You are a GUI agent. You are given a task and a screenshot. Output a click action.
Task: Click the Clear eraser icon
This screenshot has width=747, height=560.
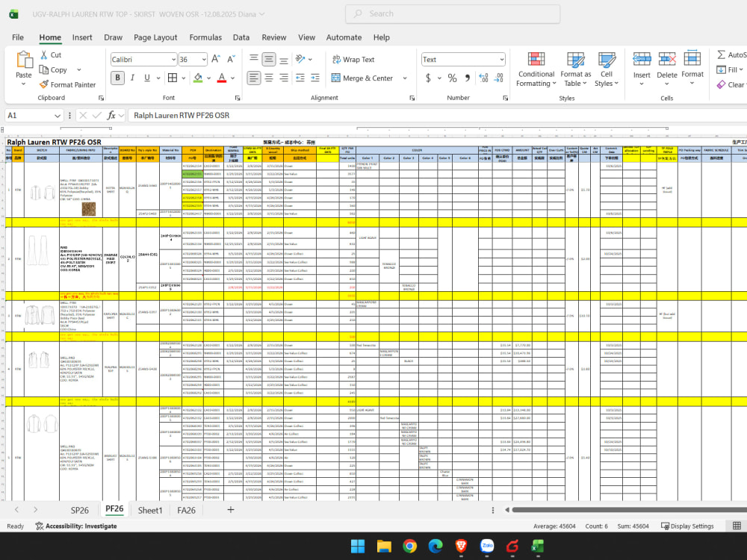point(721,84)
